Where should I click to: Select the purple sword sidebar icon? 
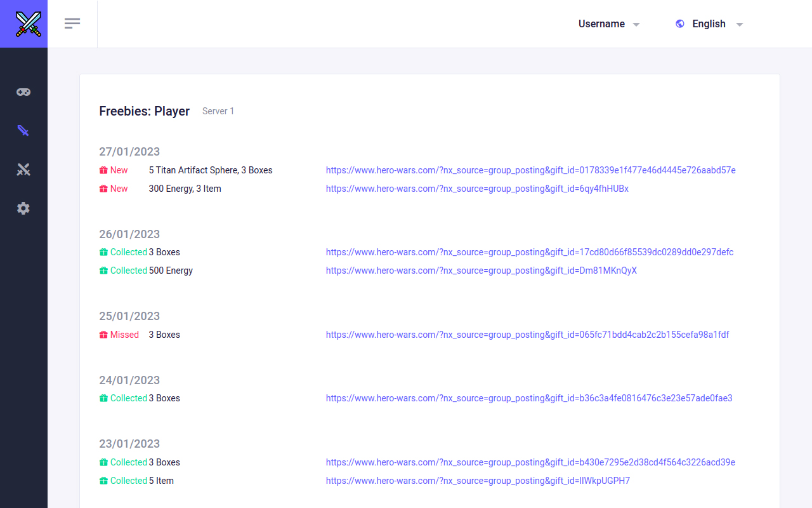23,131
